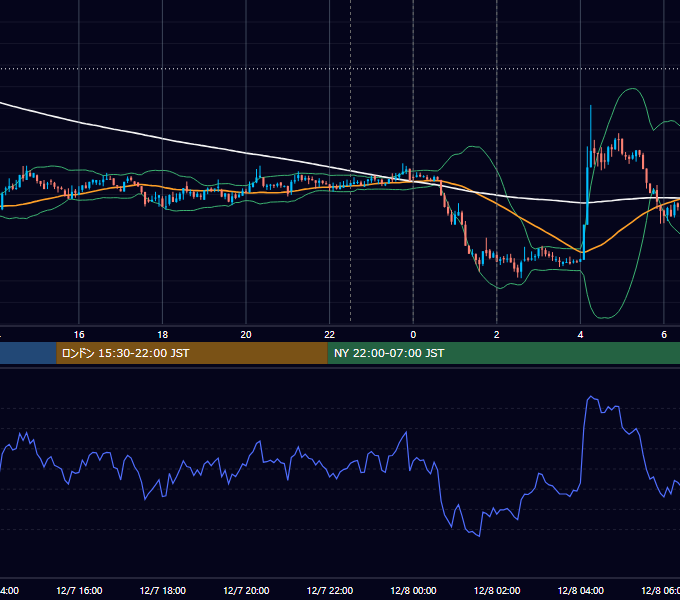
Task: Click the 0 hour label on chart axis
Action: pyautogui.click(x=413, y=335)
